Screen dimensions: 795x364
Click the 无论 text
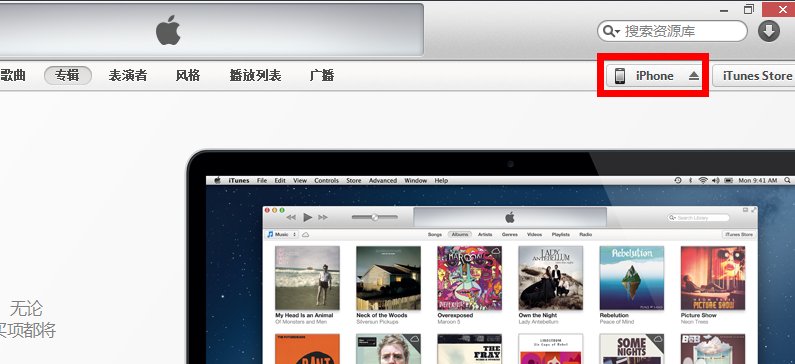(x=26, y=308)
